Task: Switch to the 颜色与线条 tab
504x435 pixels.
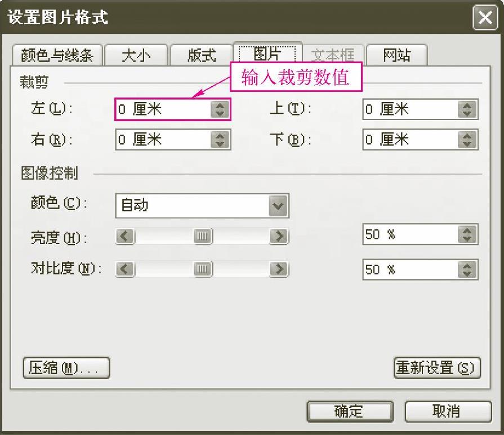Action: (x=57, y=55)
